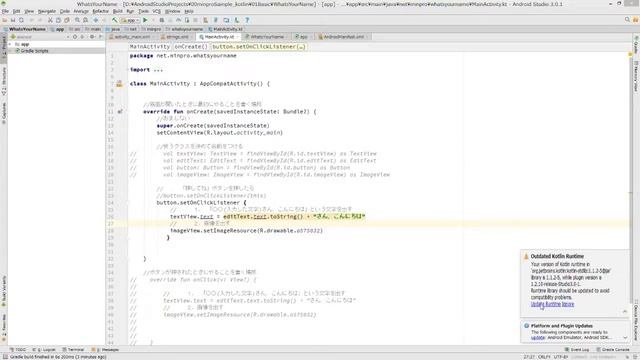
Task: Open the Structure side tool window
Action: click(4, 81)
